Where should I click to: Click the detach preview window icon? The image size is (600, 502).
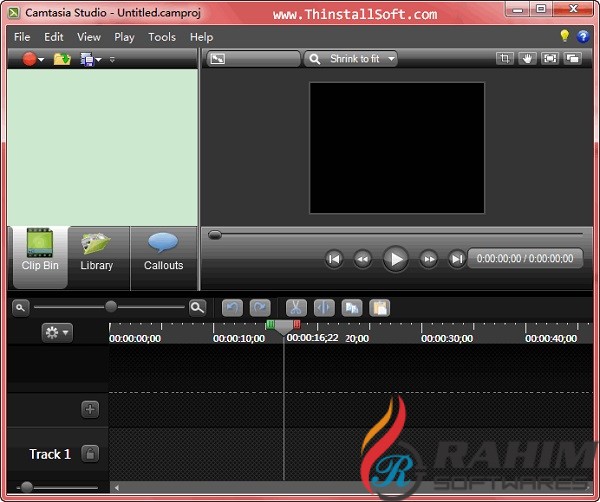click(x=572, y=59)
